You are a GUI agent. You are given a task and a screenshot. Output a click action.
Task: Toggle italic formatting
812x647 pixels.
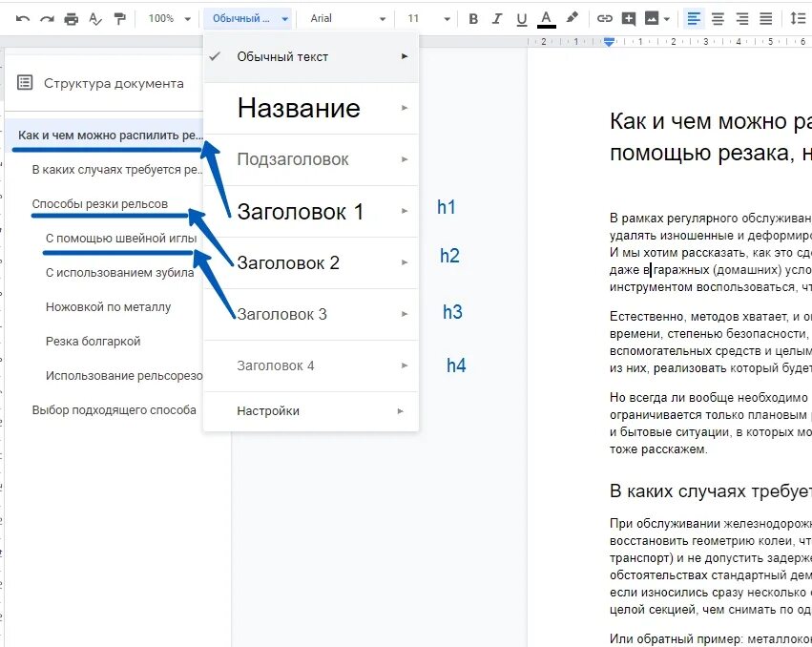497,19
